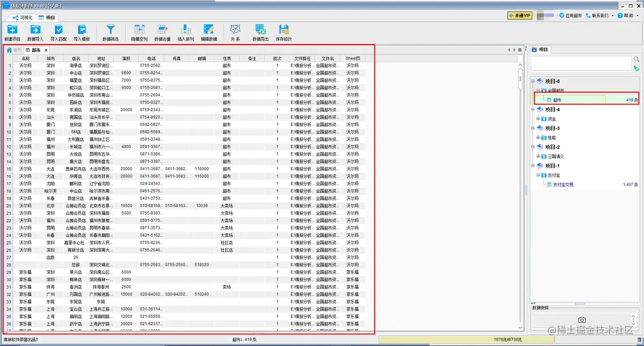Select the 项目-2 tree item

[x=552, y=147]
